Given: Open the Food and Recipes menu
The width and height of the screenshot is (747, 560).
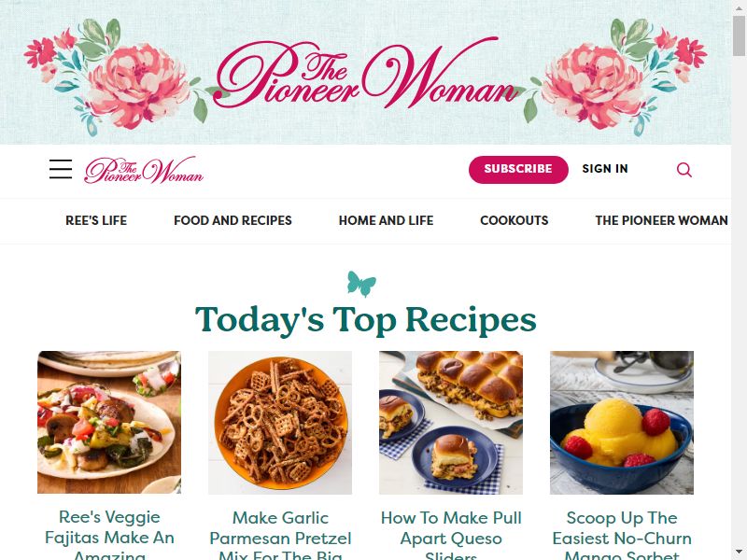Looking at the screenshot, I should [233, 220].
